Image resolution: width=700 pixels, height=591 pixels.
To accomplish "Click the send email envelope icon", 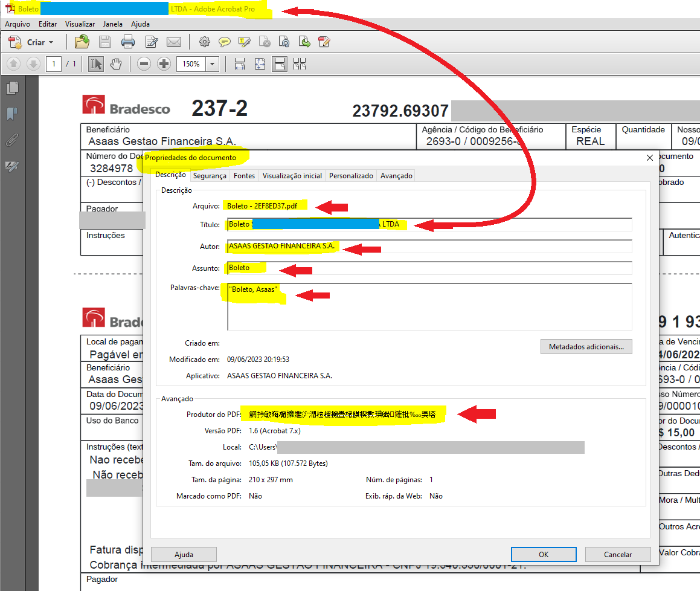I will coord(174,42).
